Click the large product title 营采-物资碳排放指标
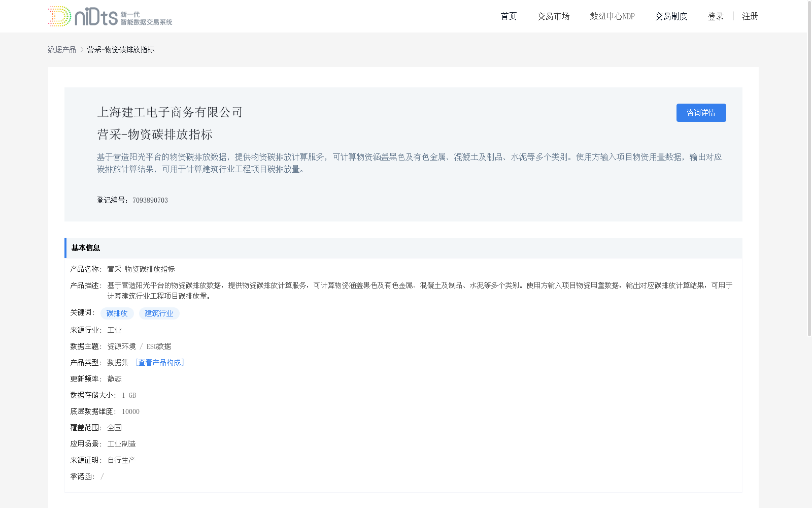 [x=155, y=135]
